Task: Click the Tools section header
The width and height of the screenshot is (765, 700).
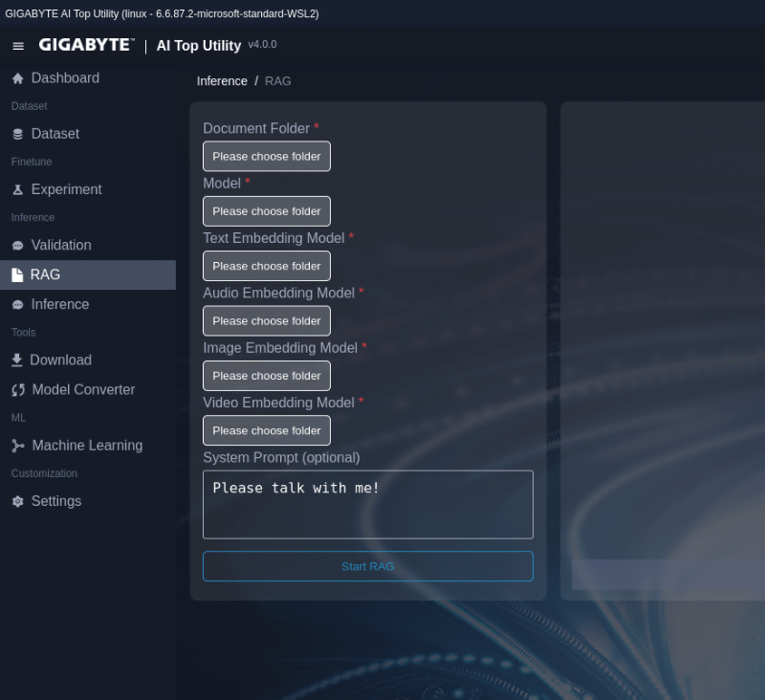Action: 23,332
